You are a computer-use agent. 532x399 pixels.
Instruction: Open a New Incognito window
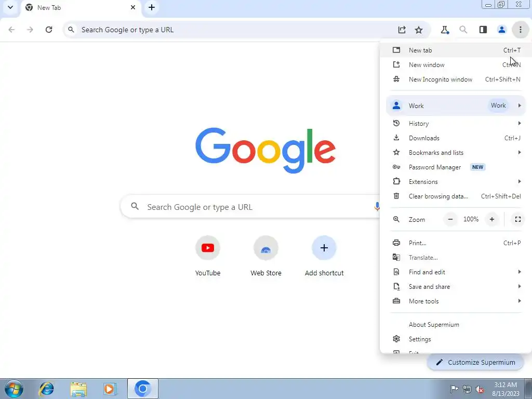click(x=456, y=79)
